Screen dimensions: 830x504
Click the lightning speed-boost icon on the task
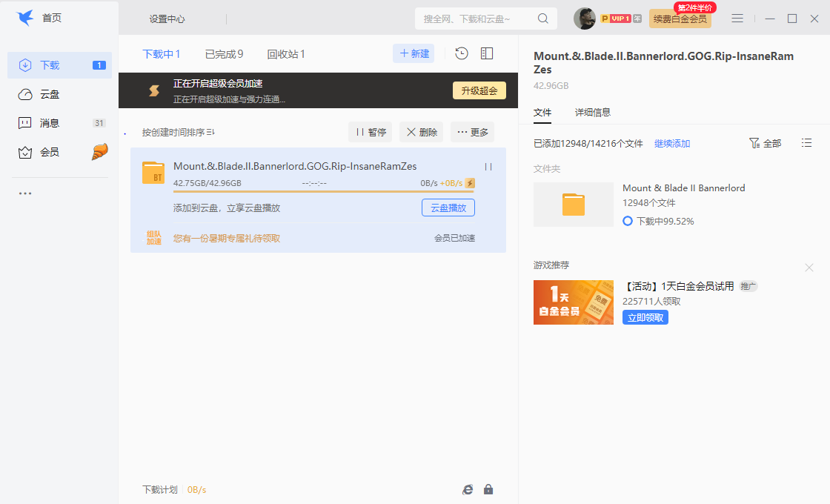(470, 183)
